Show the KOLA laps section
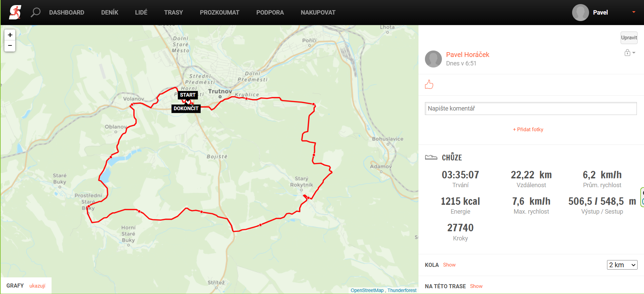The width and height of the screenshot is (644, 294). click(x=449, y=265)
